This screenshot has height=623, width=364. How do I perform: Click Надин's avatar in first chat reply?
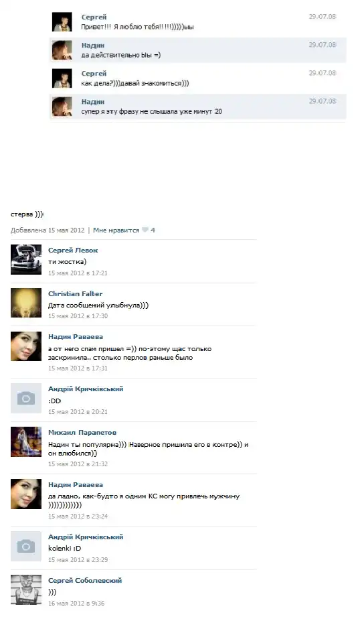(x=62, y=50)
